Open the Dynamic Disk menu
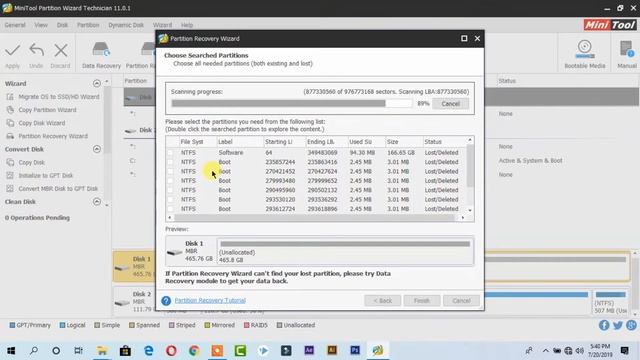 (x=126, y=25)
